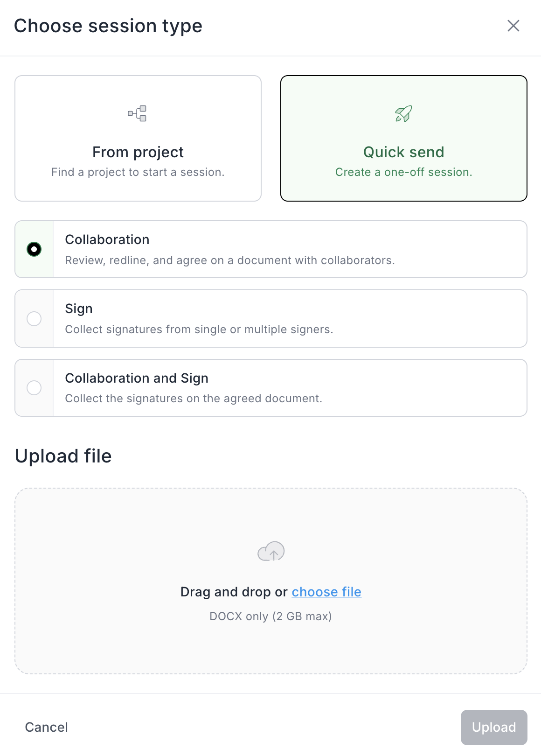Screen dimensions: 541x756
Task: Click the Upload button
Action: pyautogui.click(x=494, y=727)
